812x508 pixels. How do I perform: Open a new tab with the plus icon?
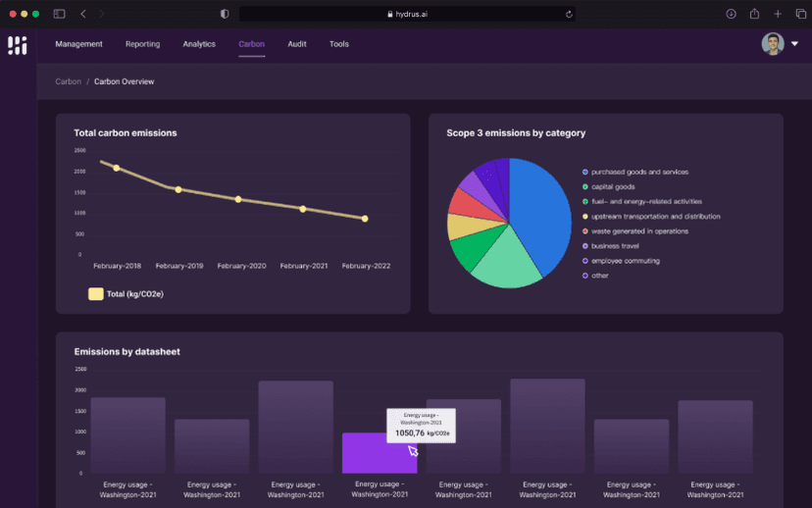[x=777, y=14]
